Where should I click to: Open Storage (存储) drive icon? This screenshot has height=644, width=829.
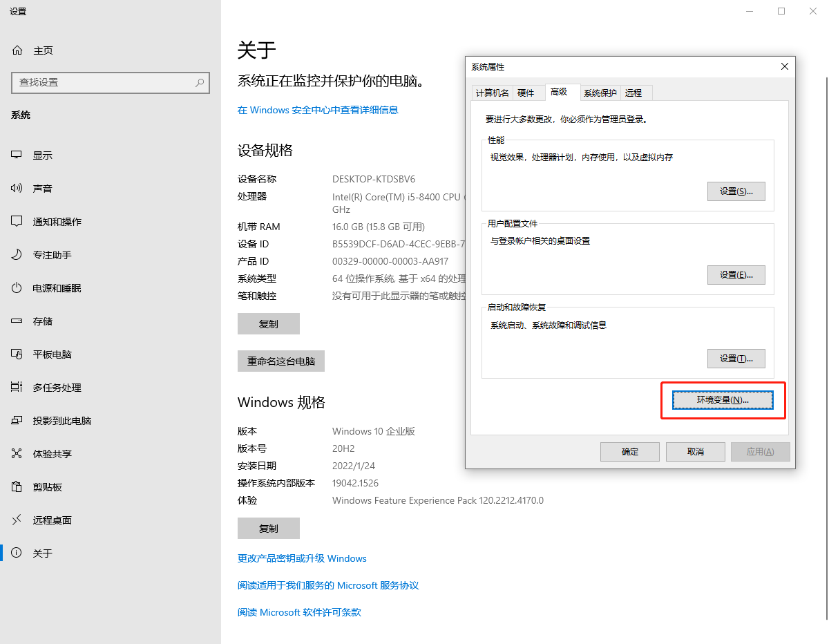(x=17, y=321)
